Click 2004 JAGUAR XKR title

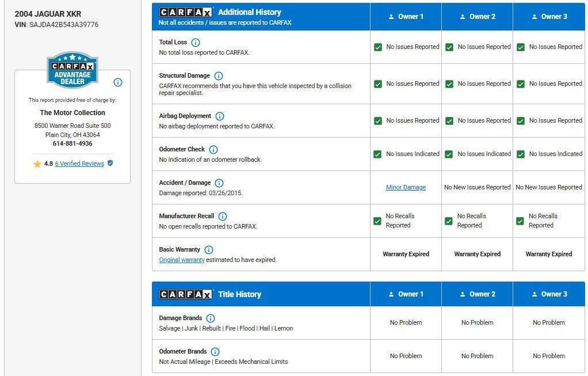(48, 14)
